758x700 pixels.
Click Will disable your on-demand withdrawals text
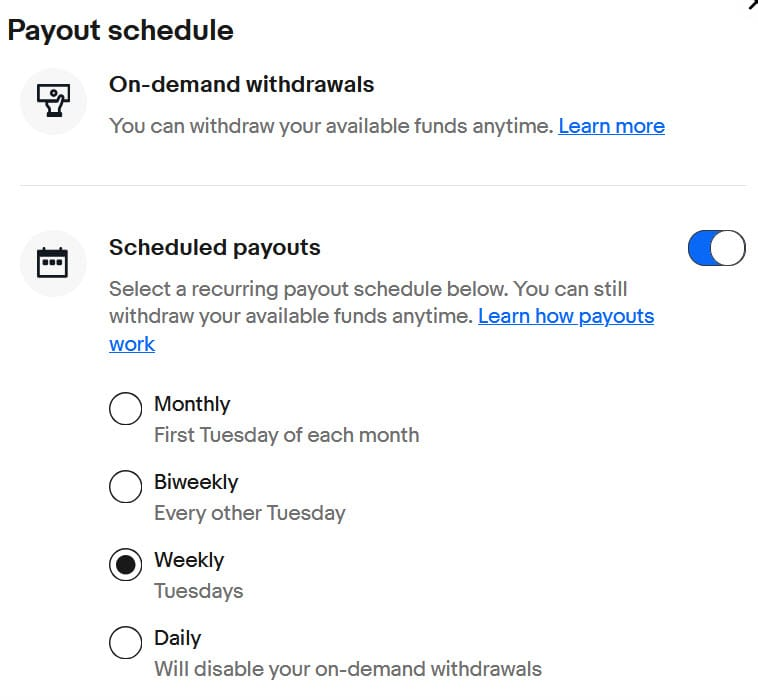tap(348, 670)
